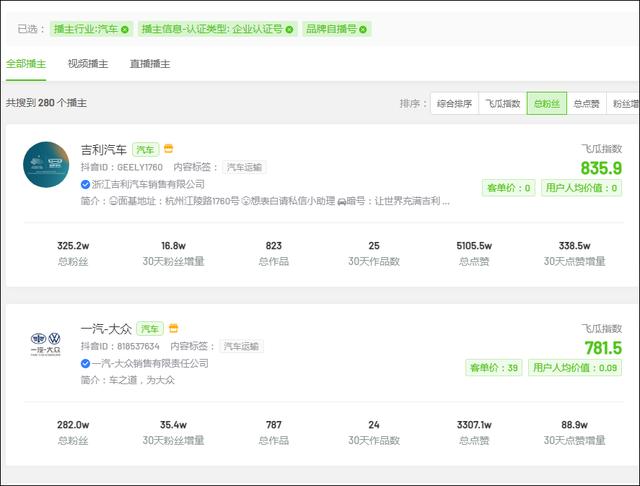Click 用户人均价值:0 badge
The width and height of the screenshot is (640, 486).
coord(581,188)
